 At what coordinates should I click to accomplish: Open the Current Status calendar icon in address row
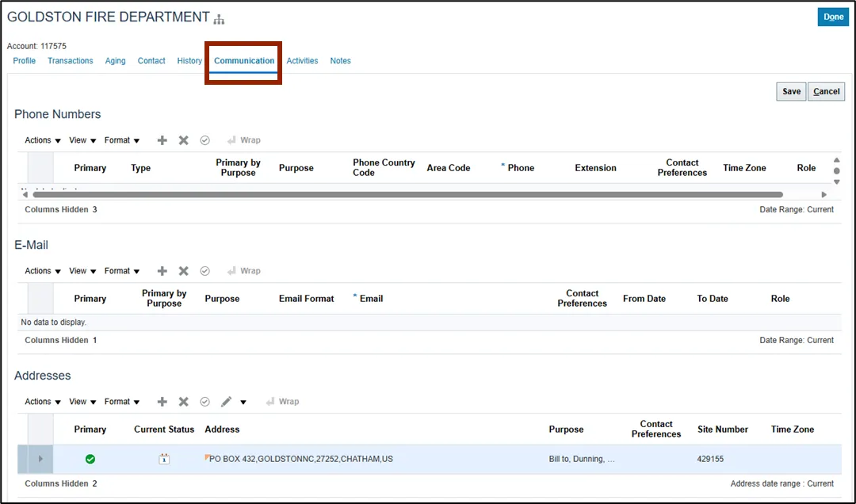tap(164, 459)
